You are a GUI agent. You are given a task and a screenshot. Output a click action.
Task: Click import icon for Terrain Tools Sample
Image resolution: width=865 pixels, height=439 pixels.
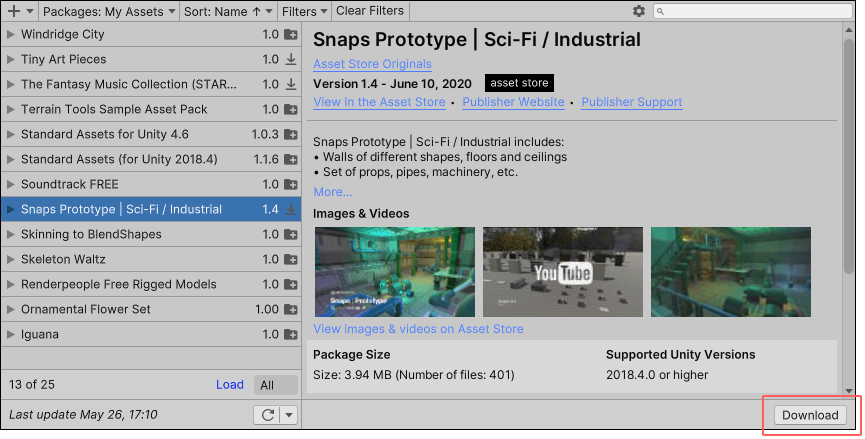[x=291, y=109]
